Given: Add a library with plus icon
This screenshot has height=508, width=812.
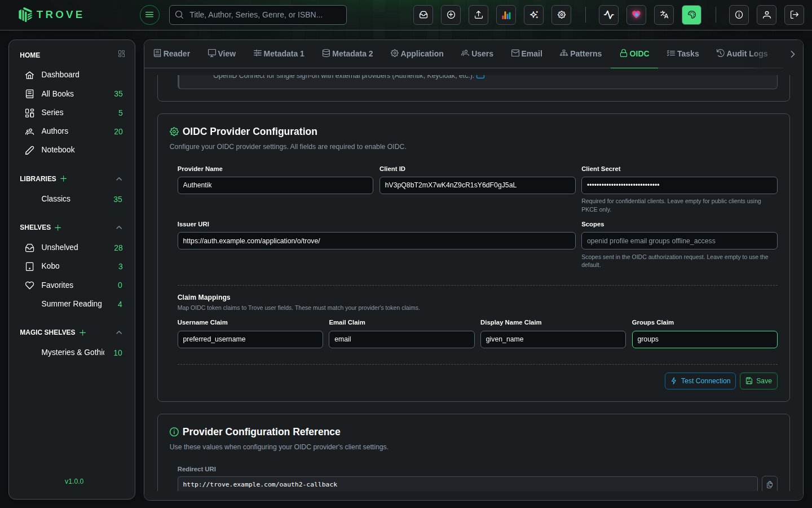Looking at the screenshot, I should tap(64, 178).
